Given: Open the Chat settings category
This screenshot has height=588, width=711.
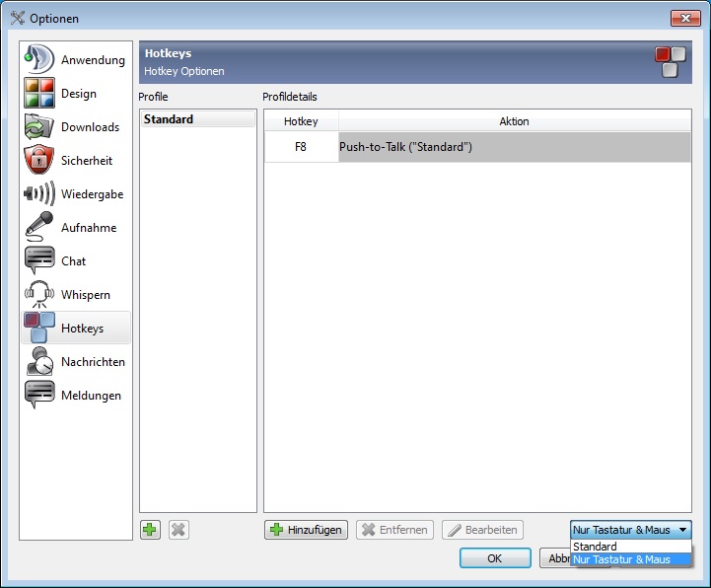Looking at the screenshot, I should point(76,261).
